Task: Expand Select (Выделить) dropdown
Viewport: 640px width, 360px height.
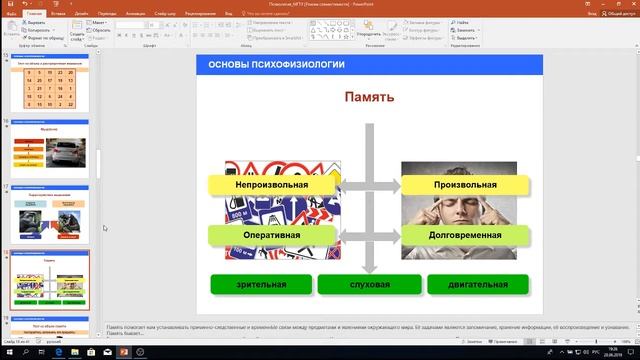Action: tap(464, 38)
